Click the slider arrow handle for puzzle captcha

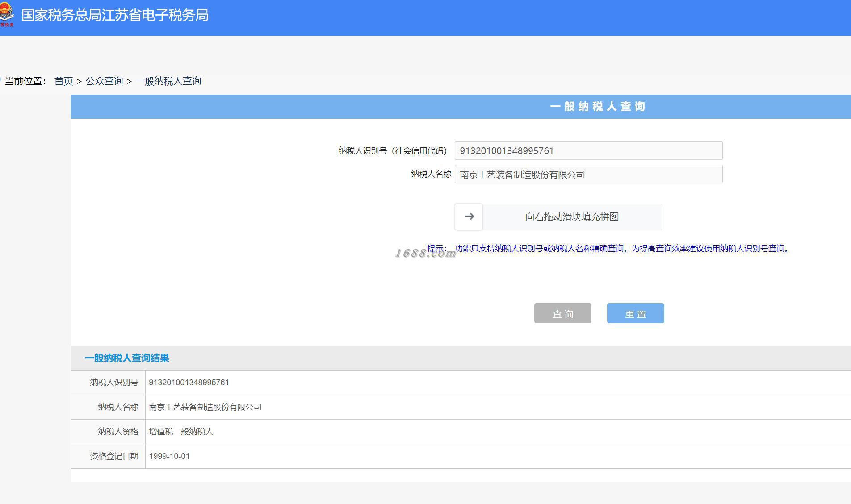pyautogui.click(x=469, y=217)
